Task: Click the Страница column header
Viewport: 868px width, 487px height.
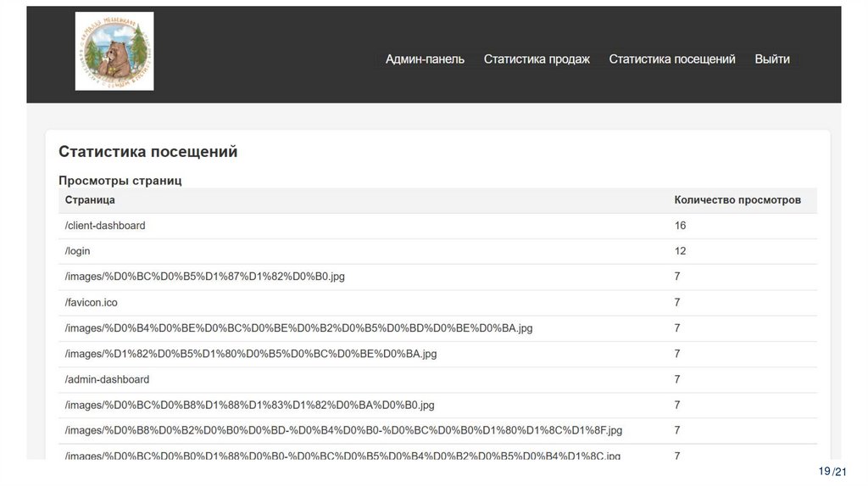Action: (90, 200)
